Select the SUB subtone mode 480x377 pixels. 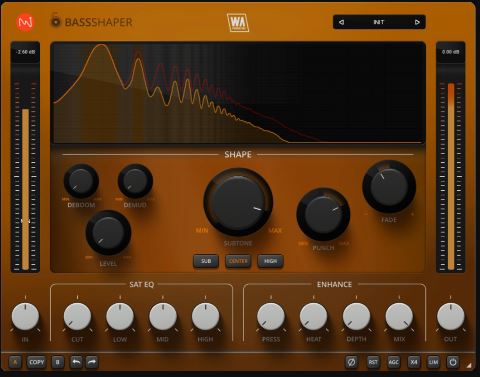click(206, 261)
